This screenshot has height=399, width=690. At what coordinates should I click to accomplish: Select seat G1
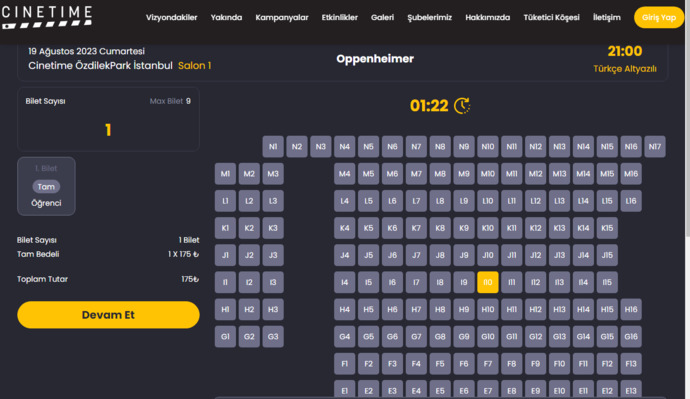(x=225, y=337)
